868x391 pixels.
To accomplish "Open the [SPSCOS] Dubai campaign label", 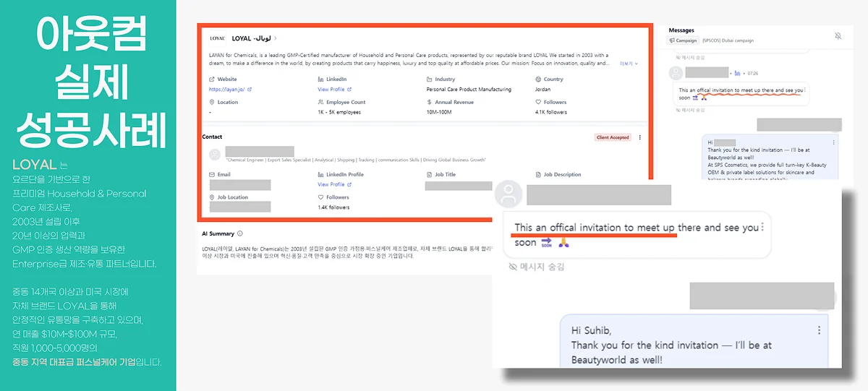I will click(x=728, y=40).
